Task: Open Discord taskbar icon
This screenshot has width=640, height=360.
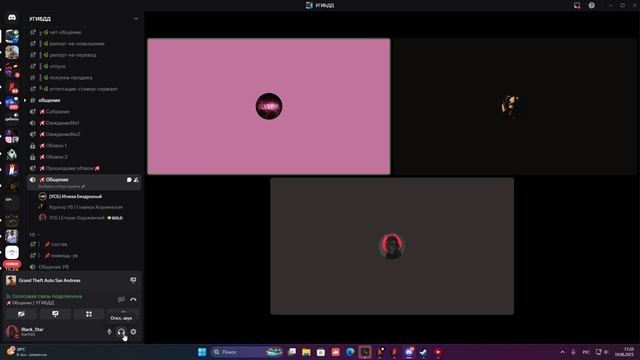Action: coord(409,352)
